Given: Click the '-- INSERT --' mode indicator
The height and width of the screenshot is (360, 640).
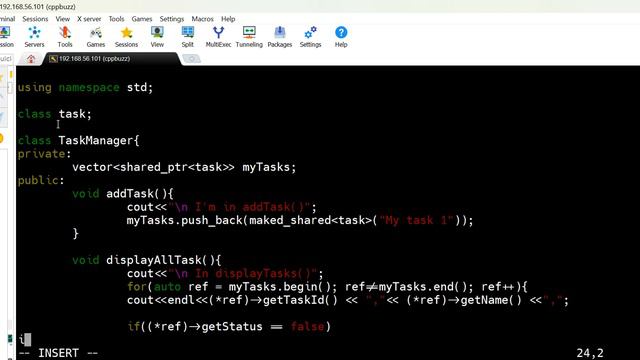Looking at the screenshot, I should pos(58,353).
